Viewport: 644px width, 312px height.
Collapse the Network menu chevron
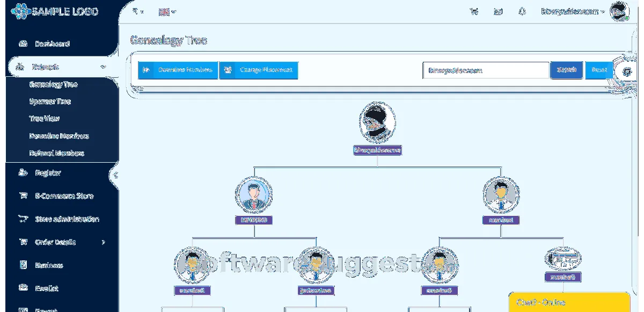tap(103, 67)
